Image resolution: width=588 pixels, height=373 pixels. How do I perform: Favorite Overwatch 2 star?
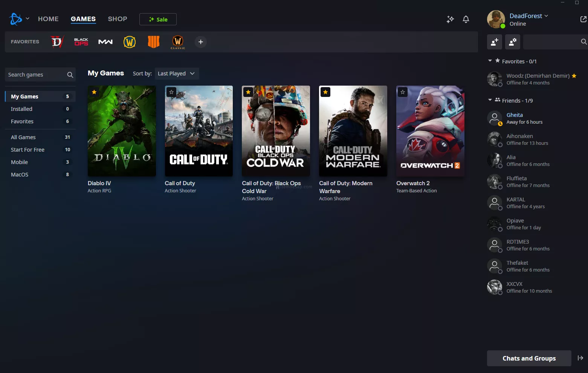click(x=403, y=92)
